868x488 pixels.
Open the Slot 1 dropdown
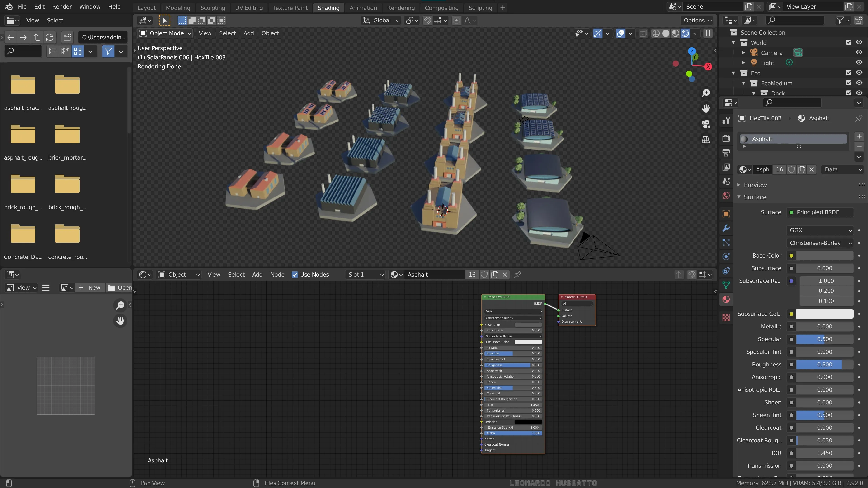click(366, 274)
